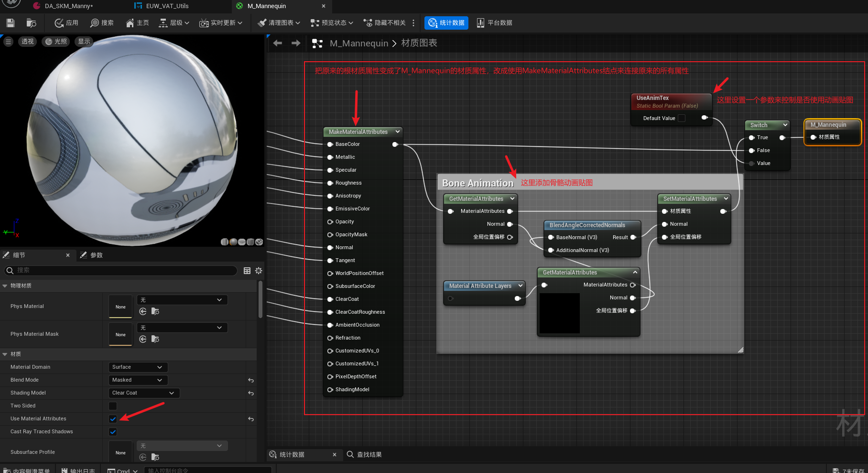Toggle UseAnimTex Default Value checkbox
868x473 pixels.
point(682,118)
